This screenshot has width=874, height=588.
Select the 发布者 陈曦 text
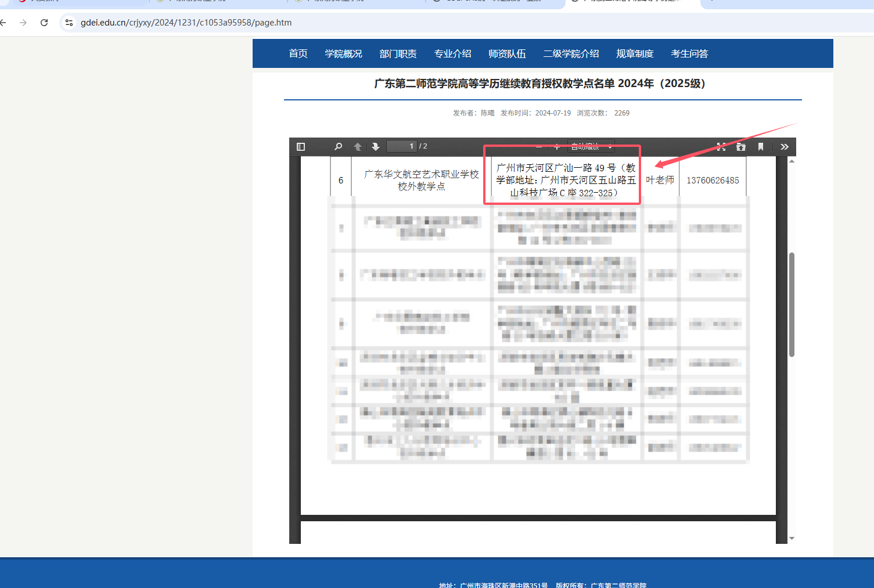(474, 113)
